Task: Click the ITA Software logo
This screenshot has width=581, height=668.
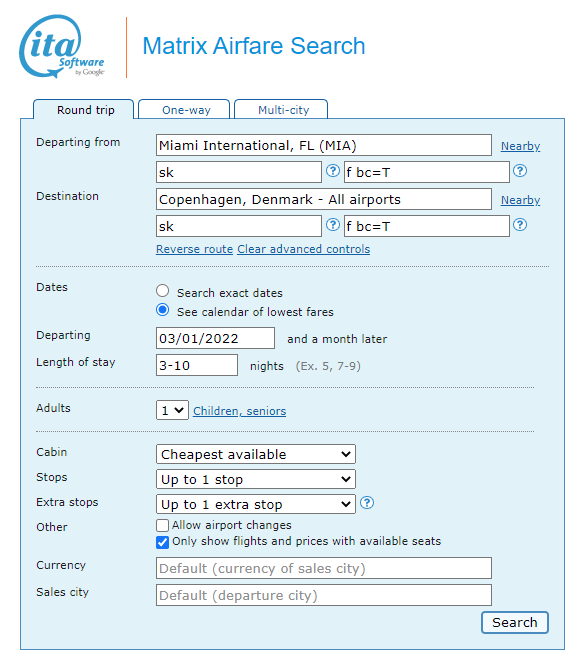Action: tap(62, 46)
